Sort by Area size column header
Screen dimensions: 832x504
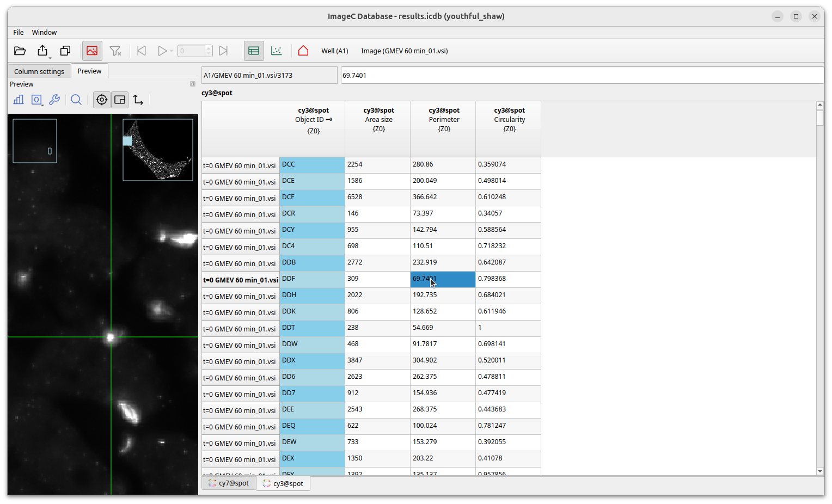(x=378, y=129)
